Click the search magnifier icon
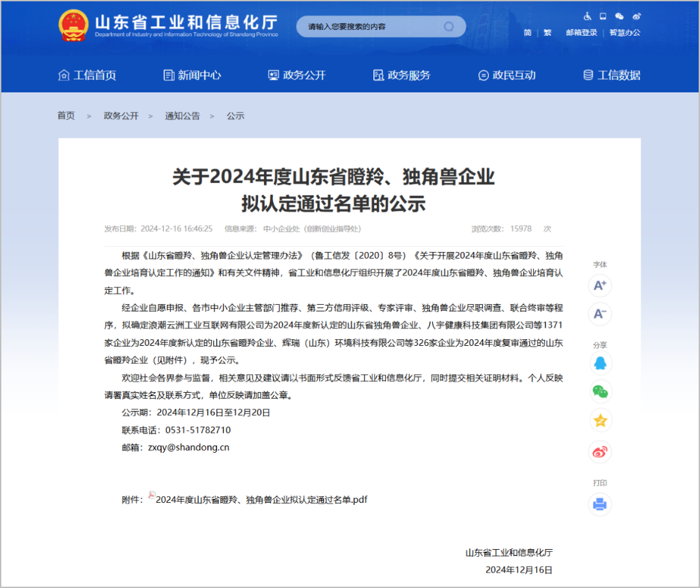Screen dimensions: 700x588 [449, 26]
